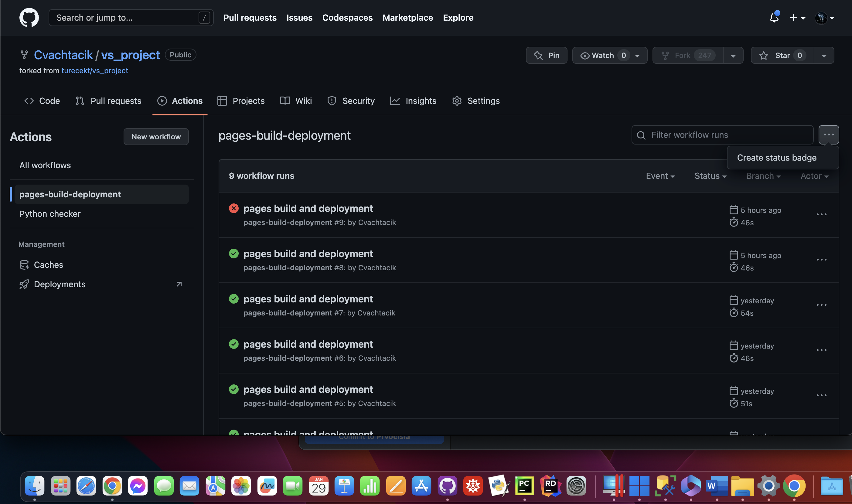This screenshot has width=852, height=504.
Task: Open options menu for workflow run #7
Action: (x=821, y=305)
